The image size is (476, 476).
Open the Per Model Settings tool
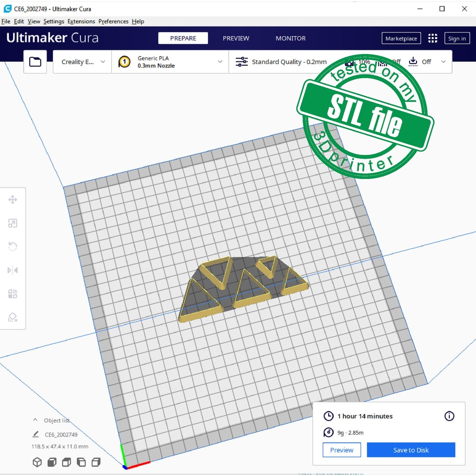[13, 294]
